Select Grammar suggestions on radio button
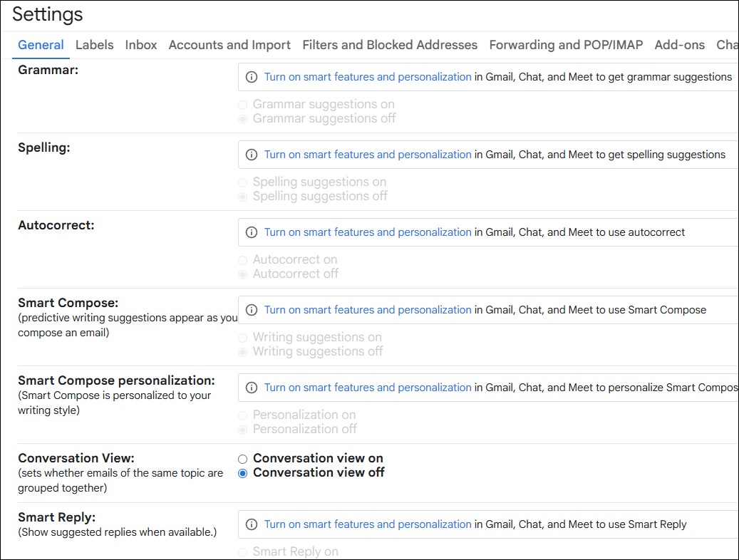Image resolution: width=739 pixels, height=560 pixels. pos(243,105)
